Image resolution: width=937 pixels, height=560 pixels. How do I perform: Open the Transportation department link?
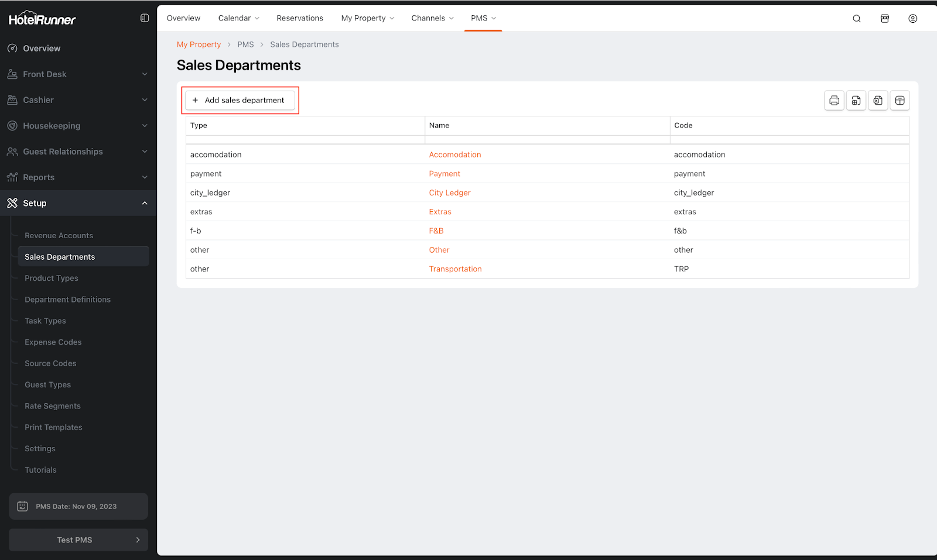(455, 269)
